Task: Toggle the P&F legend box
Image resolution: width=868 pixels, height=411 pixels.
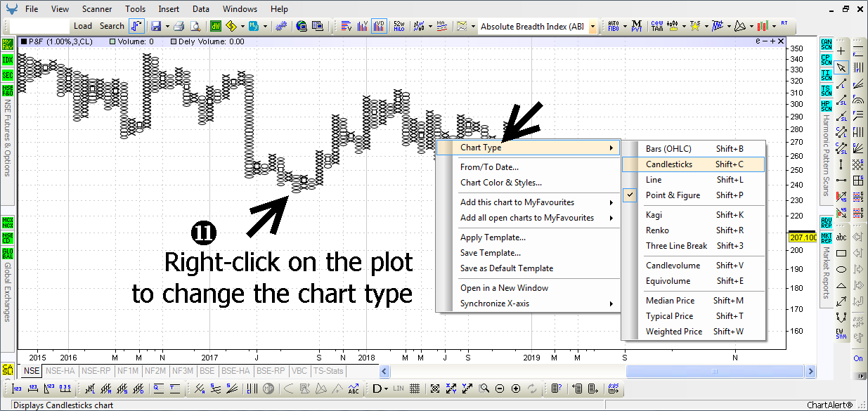Action: click(x=23, y=41)
